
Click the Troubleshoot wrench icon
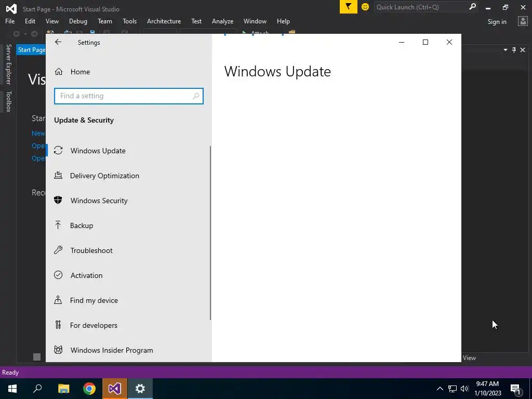click(x=58, y=250)
